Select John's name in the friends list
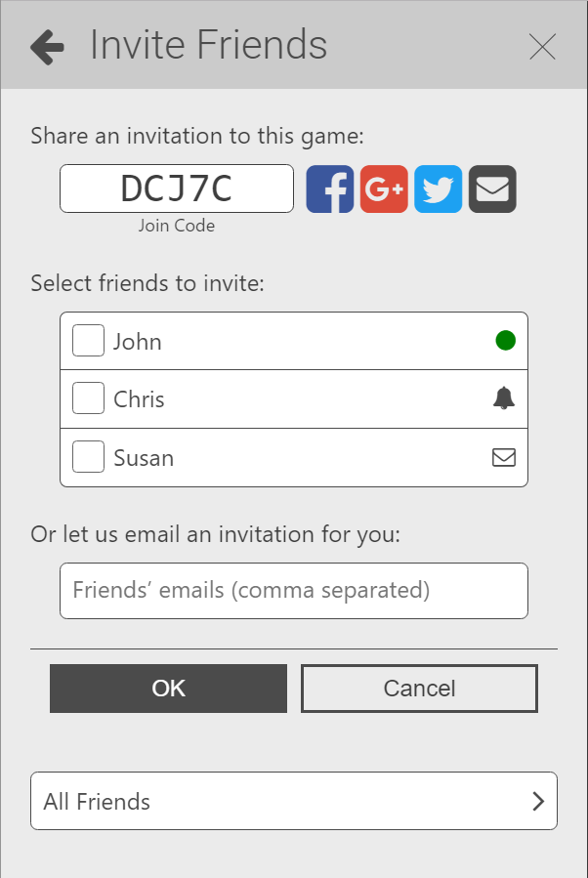The height and width of the screenshot is (878, 588). coord(138,342)
